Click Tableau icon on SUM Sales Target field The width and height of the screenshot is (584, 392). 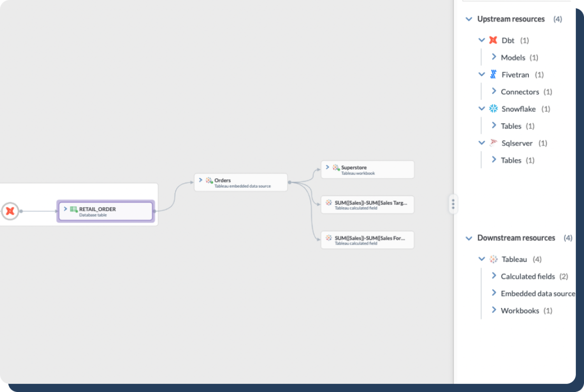[x=328, y=202]
